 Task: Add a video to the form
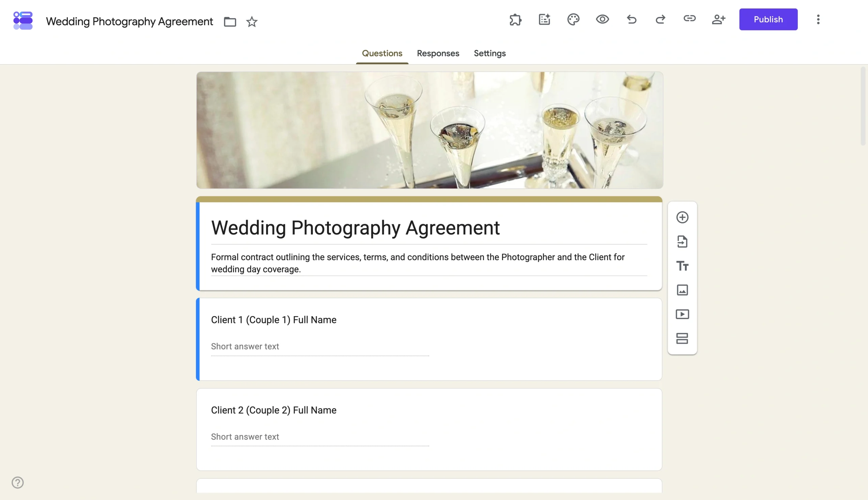coord(682,314)
